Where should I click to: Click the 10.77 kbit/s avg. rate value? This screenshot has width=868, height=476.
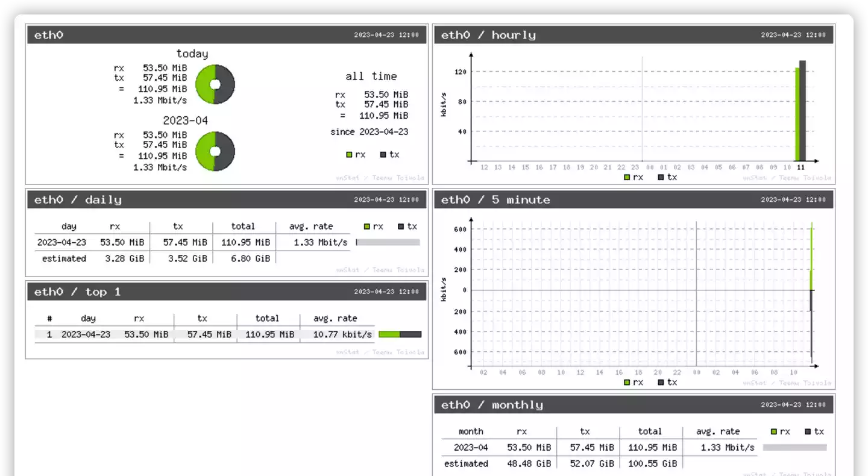342,334
